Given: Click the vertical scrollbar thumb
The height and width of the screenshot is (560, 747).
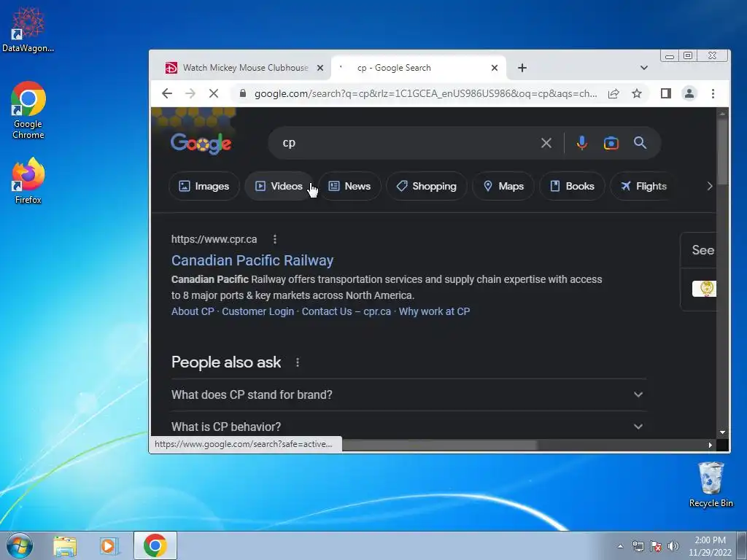Looking at the screenshot, I should pyautogui.click(x=722, y=152).
